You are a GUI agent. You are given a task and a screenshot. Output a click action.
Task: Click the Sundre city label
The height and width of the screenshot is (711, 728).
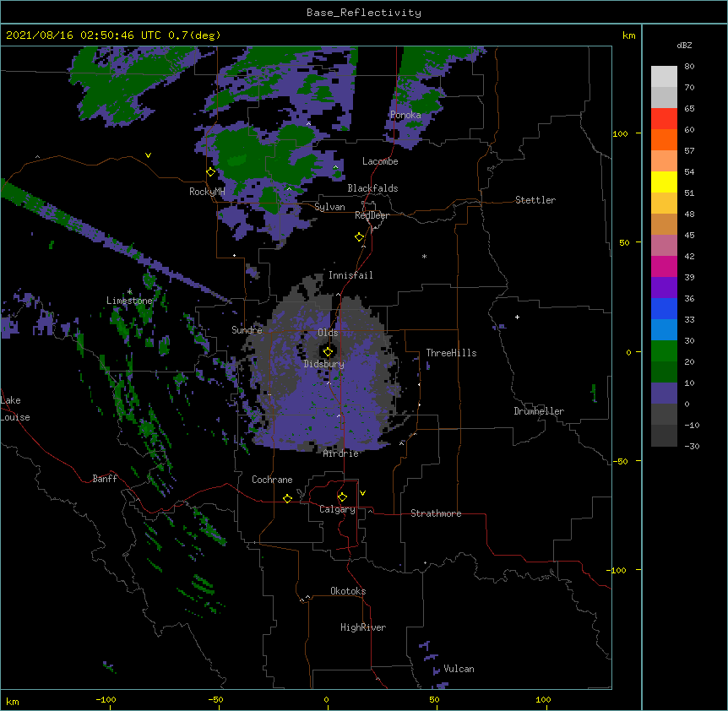(247, 330)
